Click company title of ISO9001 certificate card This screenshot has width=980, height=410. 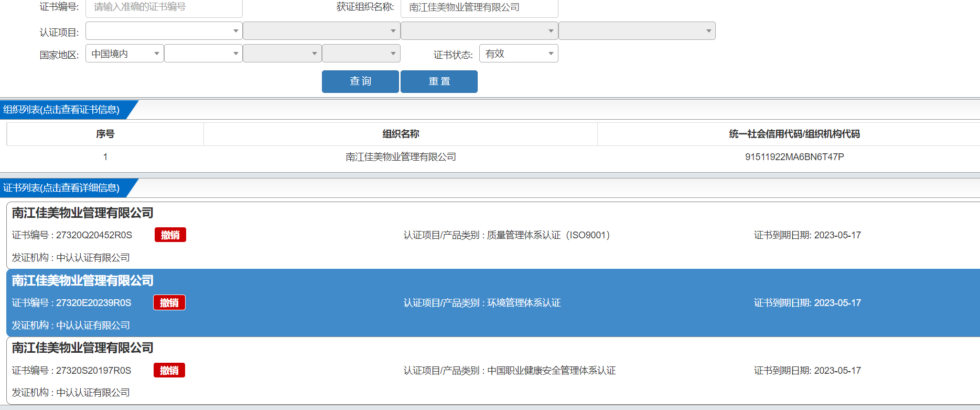83,213
